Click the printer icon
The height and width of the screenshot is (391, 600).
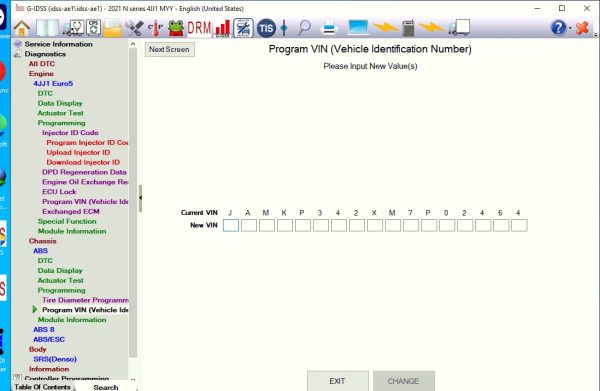329,28
